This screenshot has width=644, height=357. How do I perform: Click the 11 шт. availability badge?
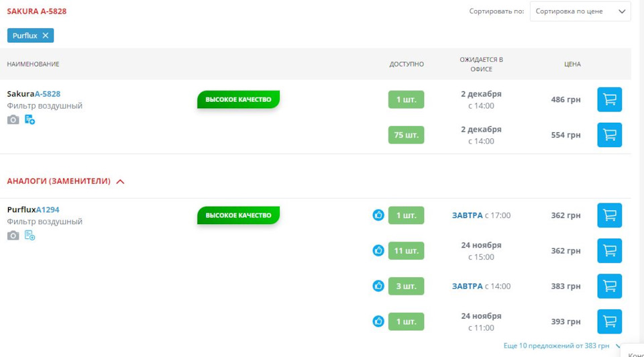pos(407,250)
